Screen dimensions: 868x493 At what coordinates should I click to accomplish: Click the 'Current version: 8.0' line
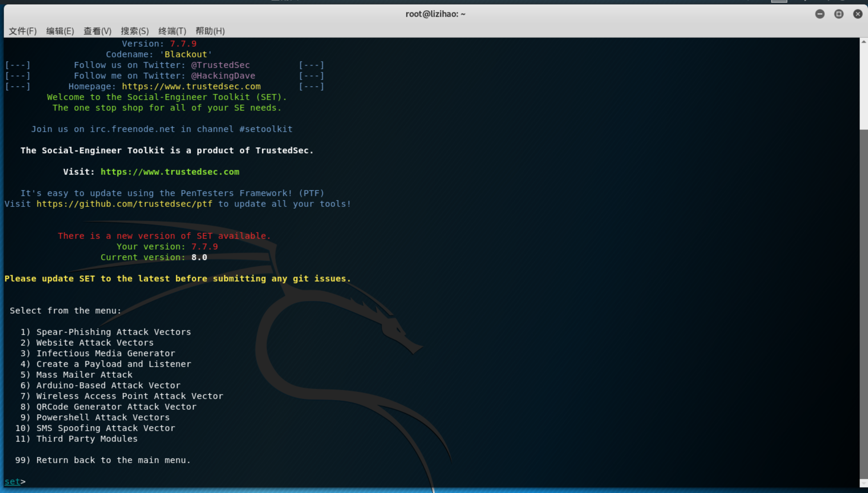[x=154, y=257]
